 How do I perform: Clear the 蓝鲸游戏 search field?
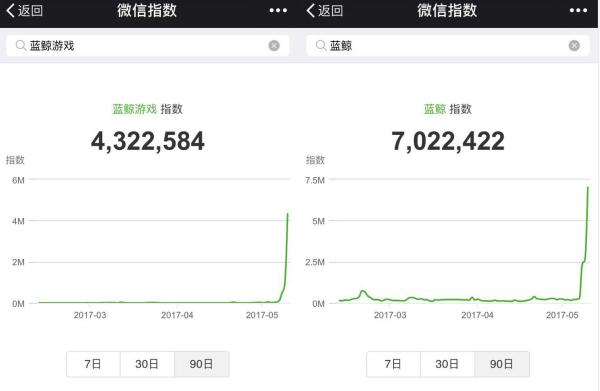click(x=274, y=46)
